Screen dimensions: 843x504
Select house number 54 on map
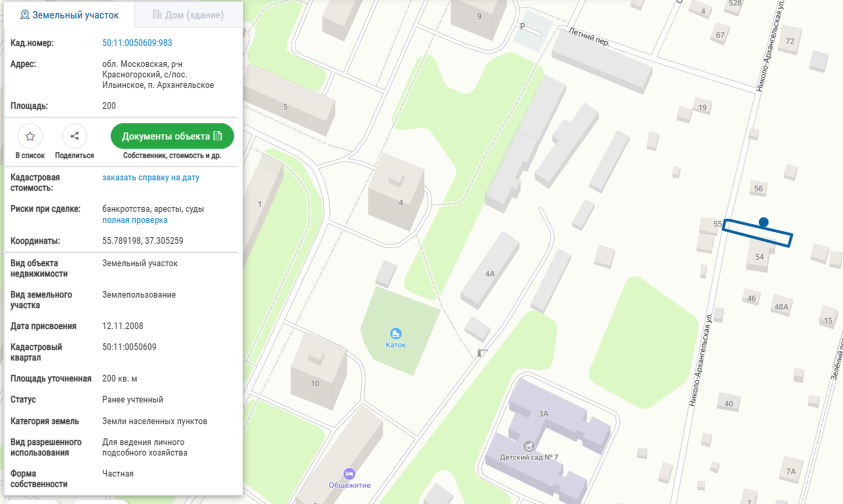(759, 257)
